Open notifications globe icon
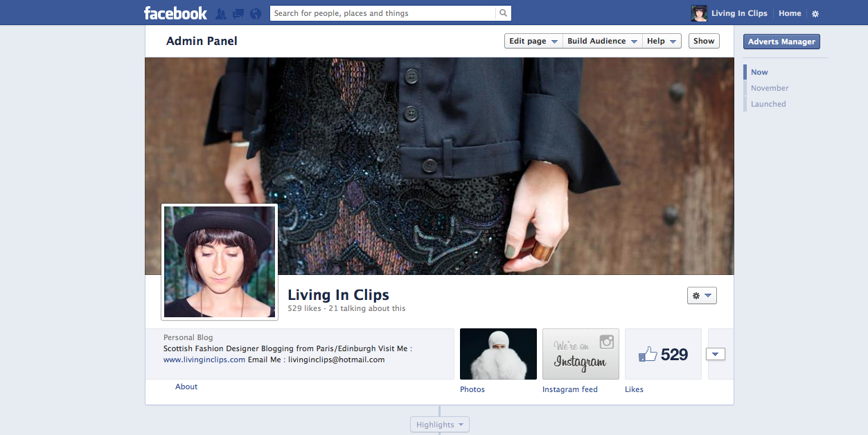The height and width of the screenshot is (435, 868). [256, 14]
